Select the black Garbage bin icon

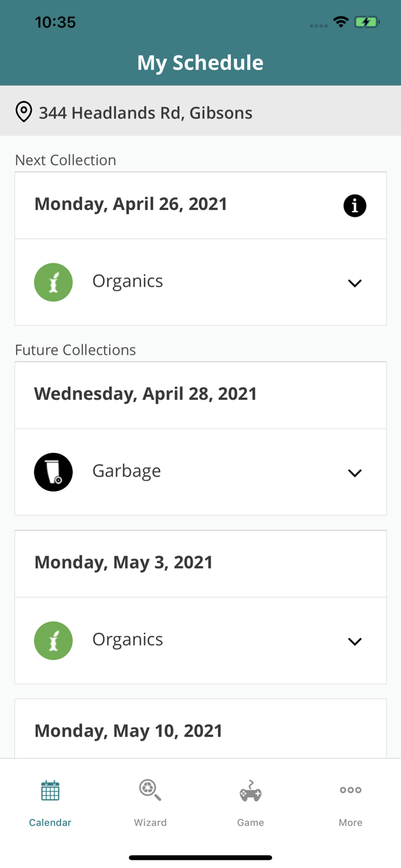(53, 472)
